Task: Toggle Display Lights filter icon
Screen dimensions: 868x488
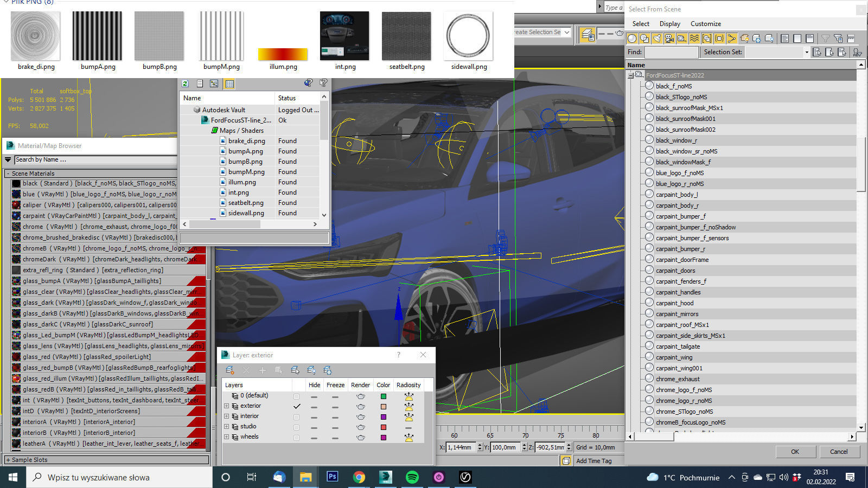Action: (657, 38)
